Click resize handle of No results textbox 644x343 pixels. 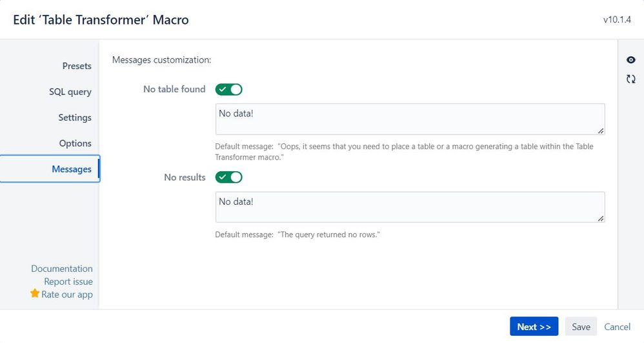coord(601,219)
